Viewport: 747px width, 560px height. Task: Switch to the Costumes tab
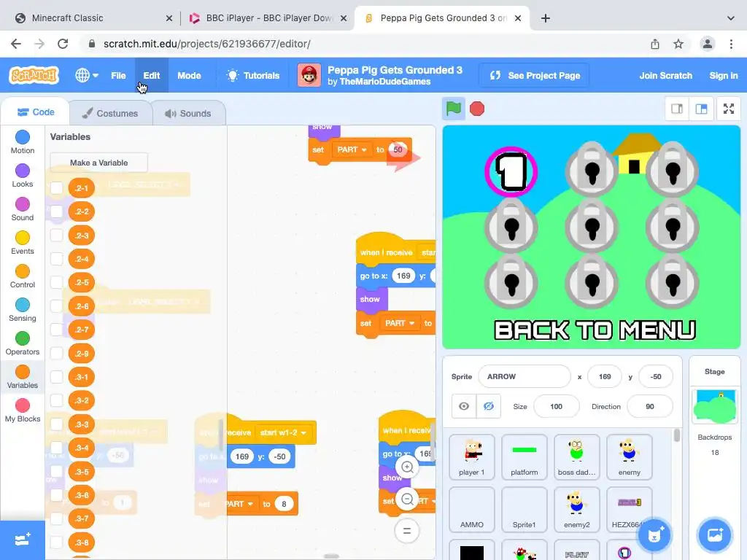tap(111, 113)
